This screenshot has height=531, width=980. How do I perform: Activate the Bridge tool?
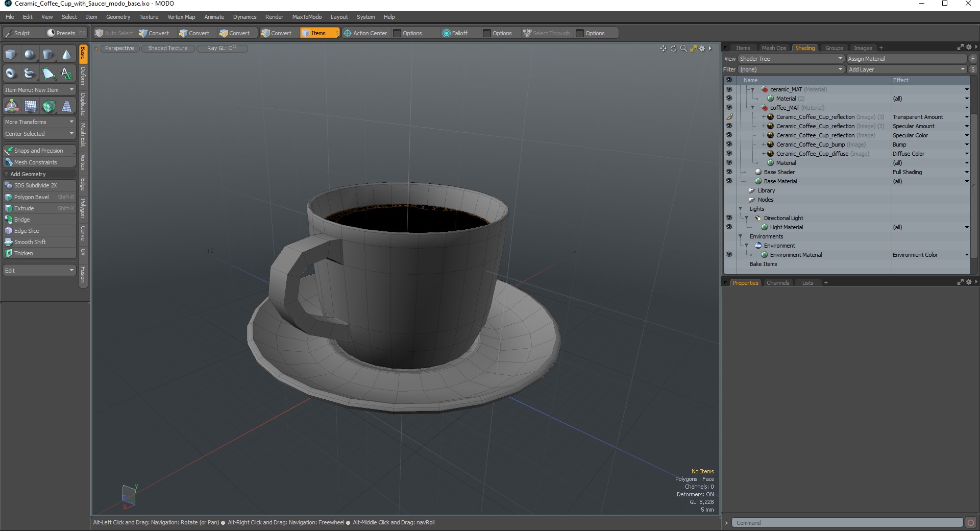click(x=39, y=220)
